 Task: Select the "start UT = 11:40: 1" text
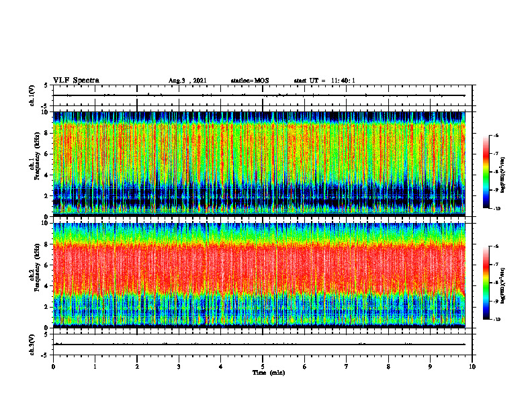[x=324, y=81]
